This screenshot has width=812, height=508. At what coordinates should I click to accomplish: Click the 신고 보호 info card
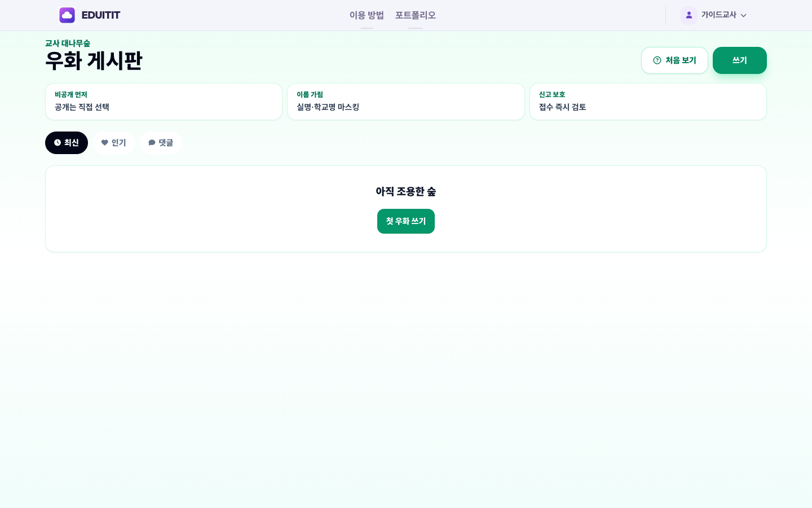[648, 102]
